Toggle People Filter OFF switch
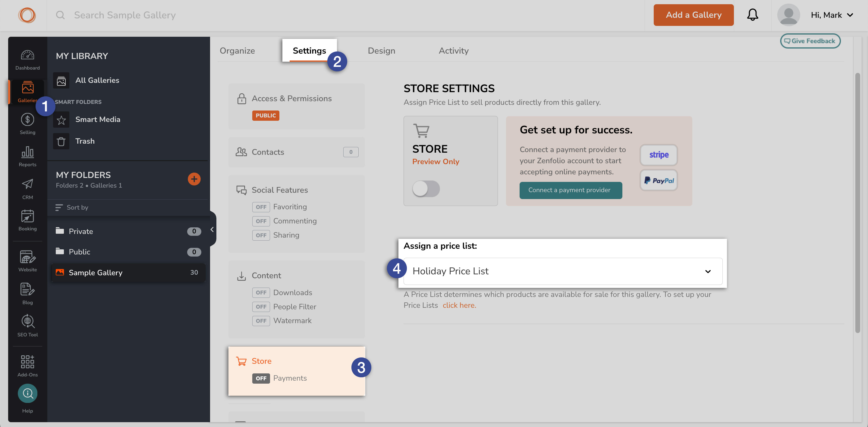The width and height of the screenshot is (868, 427). (x=261, y=307)
